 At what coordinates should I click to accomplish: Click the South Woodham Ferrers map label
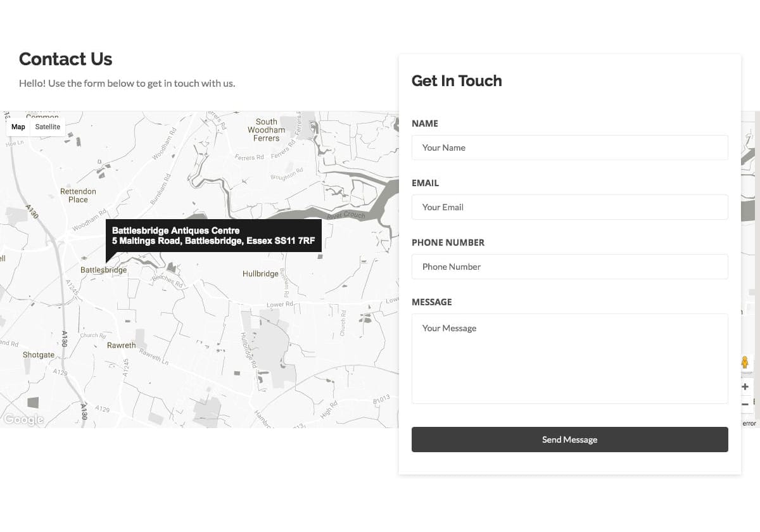pos(266,130)
